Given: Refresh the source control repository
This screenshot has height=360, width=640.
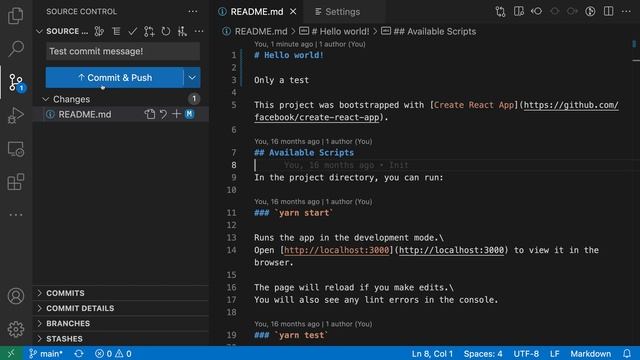Looking at the screenshot, I should click(x=166, y=31).
